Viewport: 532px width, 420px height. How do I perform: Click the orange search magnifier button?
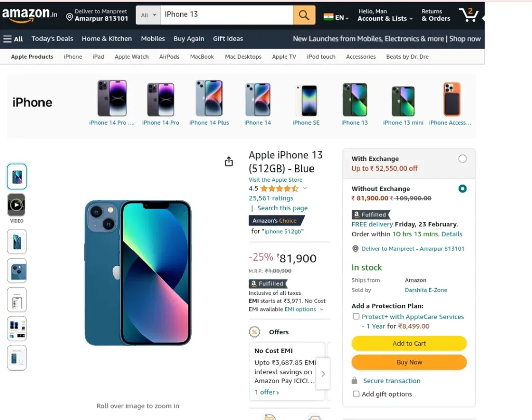(x=304, y=15)
